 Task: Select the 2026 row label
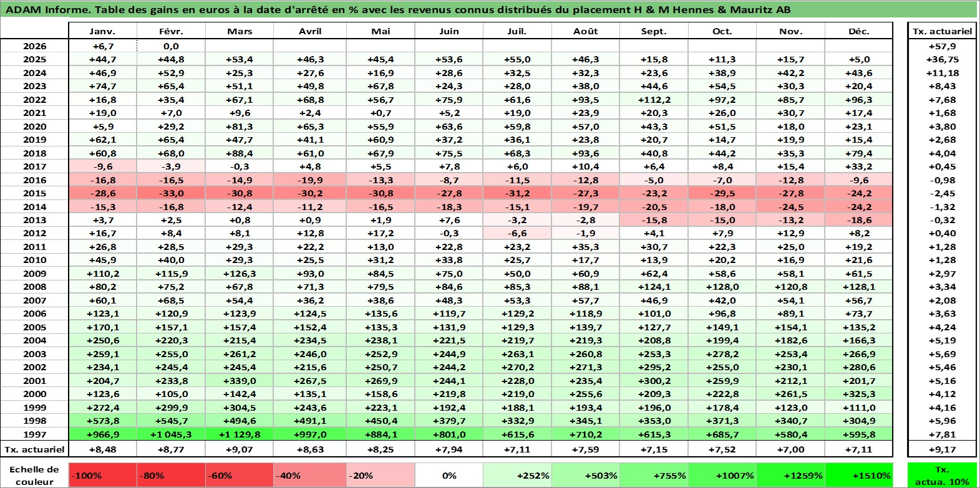(x=35, y=46)
